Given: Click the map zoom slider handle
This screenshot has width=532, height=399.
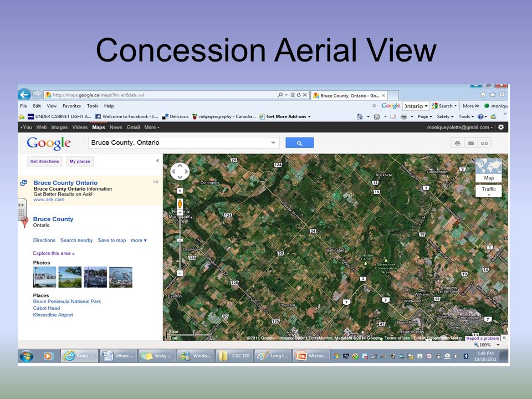Looking at the screenshot, I should coord(180,240).
